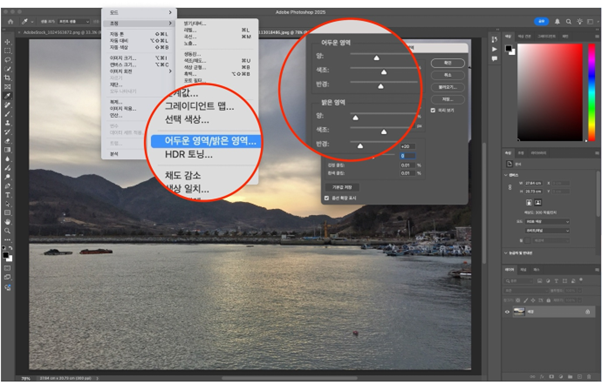Open the Discover lightbulb panel

pyautogui.click(x=580, y=22)
